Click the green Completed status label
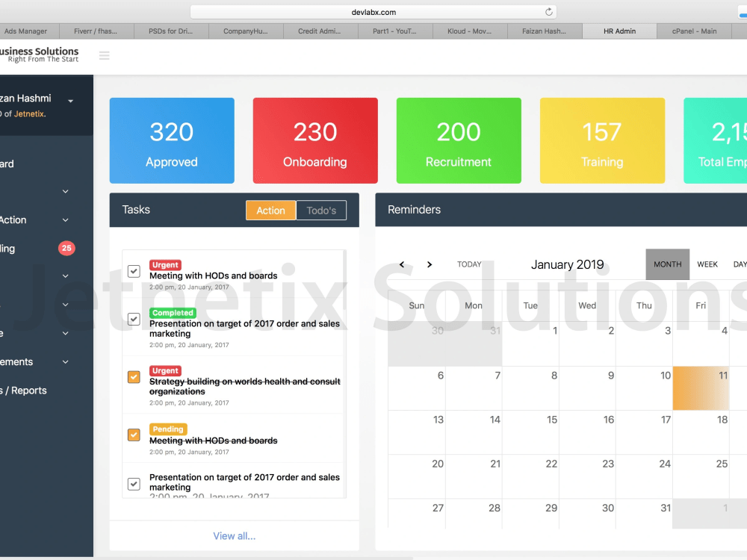This screenshot has height=560, width=747. pyautogui.click(x=173, y=313)
